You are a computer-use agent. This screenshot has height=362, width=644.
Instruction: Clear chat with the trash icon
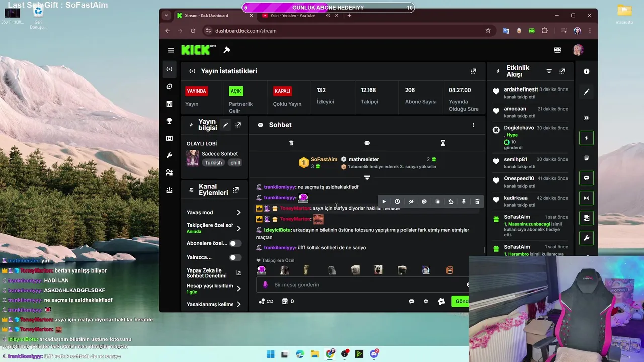291,143
